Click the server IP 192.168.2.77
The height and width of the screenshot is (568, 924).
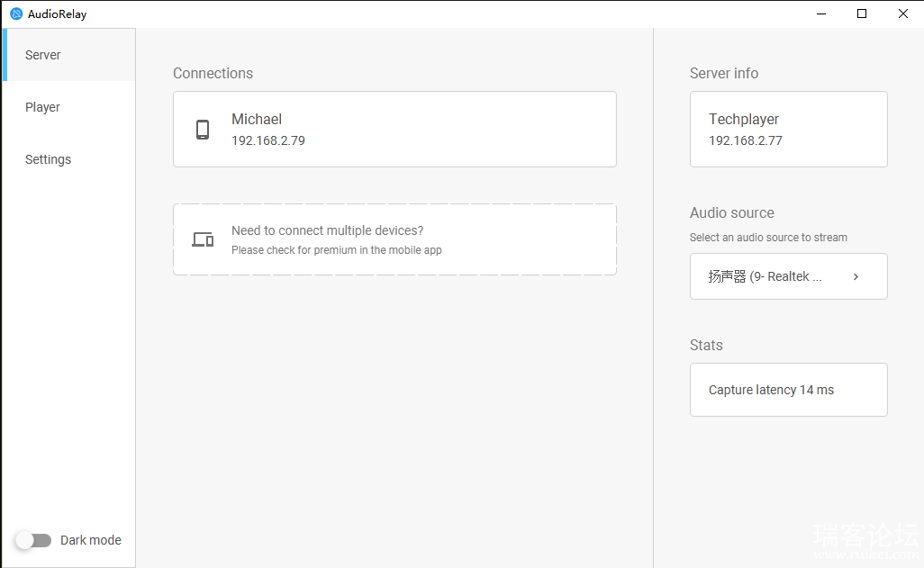746,140
